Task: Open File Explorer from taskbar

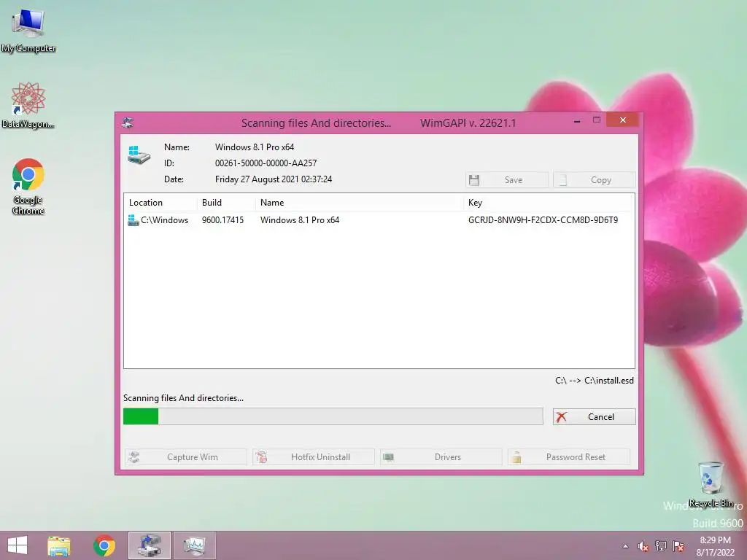Action: click(59, 545)
